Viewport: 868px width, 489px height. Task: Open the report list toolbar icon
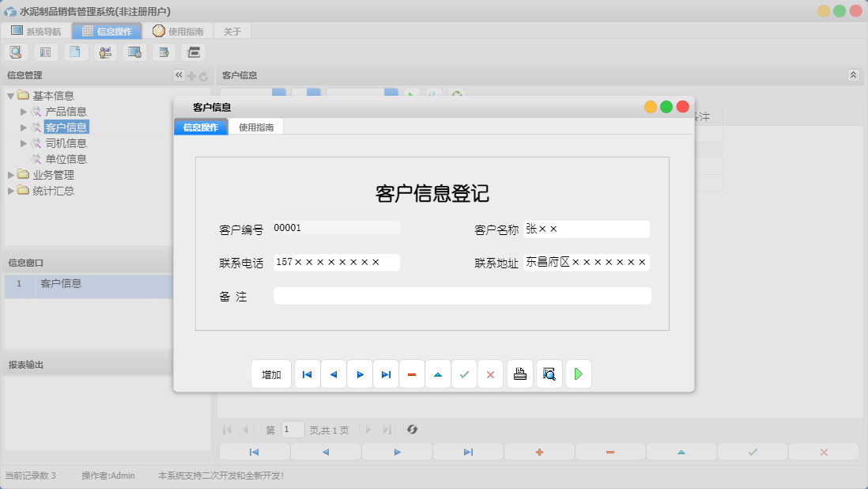(x=45, y=51)
